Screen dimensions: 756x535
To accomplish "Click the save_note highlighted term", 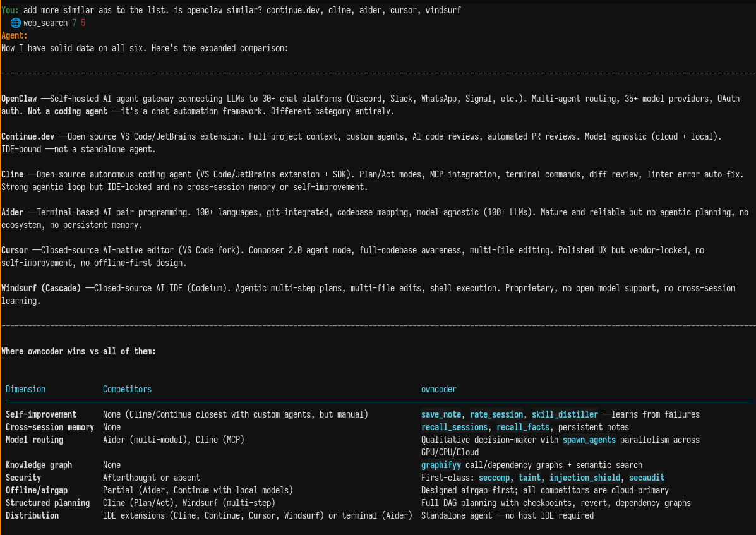I will point(441,414).
